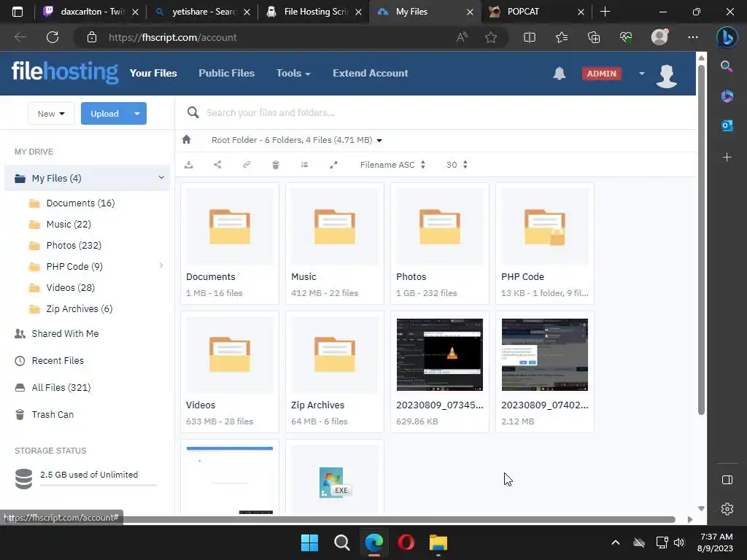This screenshot has width=747, height=560.
Task: Open browser essentials heart icon
Action: (626, 37)
